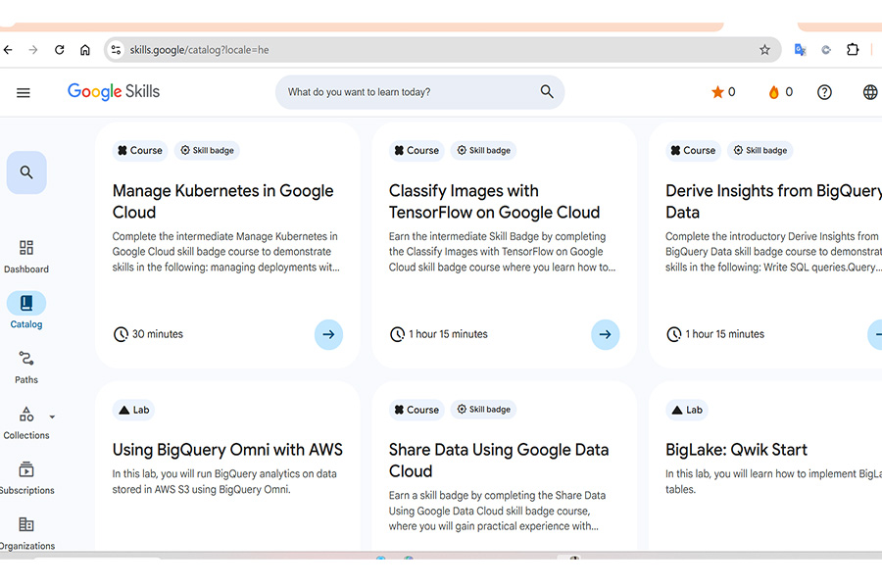882x588 pixels.
Task: Open the hamburger main menu
Action: [24, 92]
